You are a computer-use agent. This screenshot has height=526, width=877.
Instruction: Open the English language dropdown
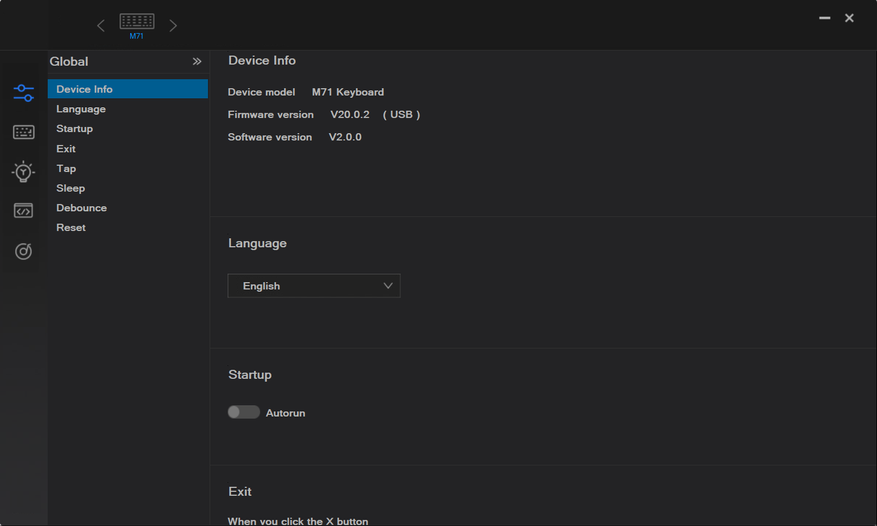[314, 286]
